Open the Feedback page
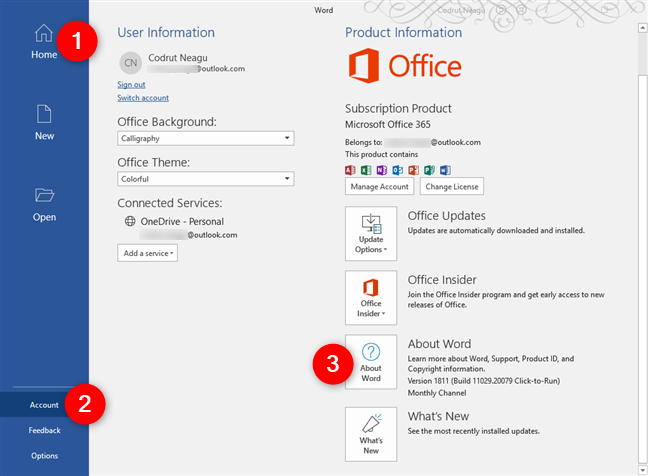This screenshot has height=476, width=648. [44, 430]
